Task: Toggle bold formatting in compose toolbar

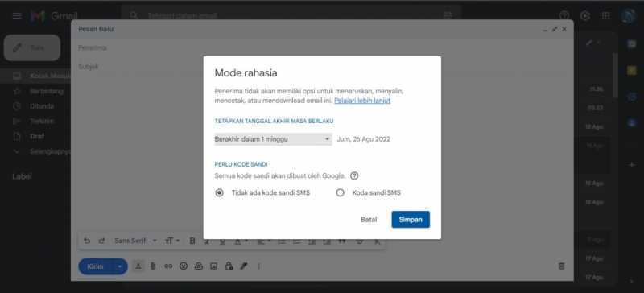Action: 192,241
